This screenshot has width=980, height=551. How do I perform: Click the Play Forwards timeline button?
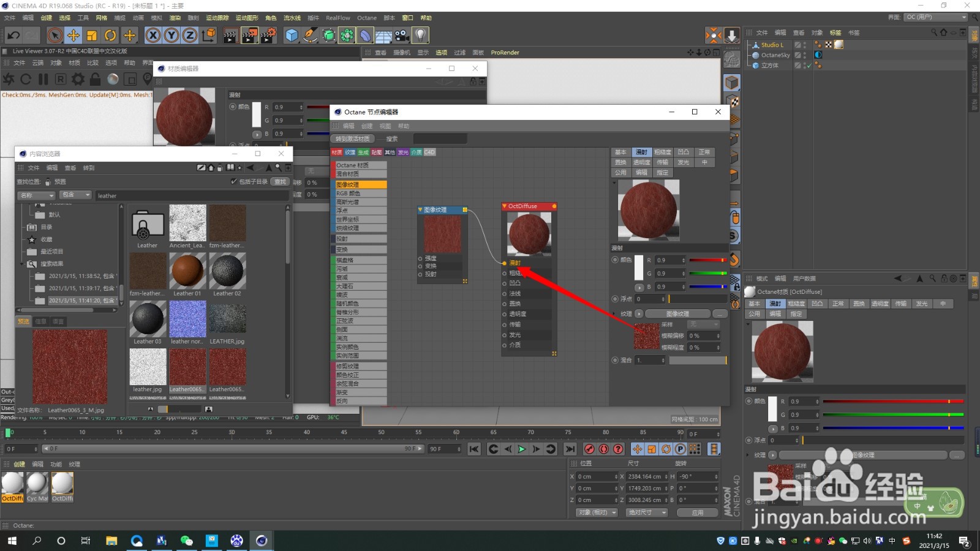pos(522,449)
